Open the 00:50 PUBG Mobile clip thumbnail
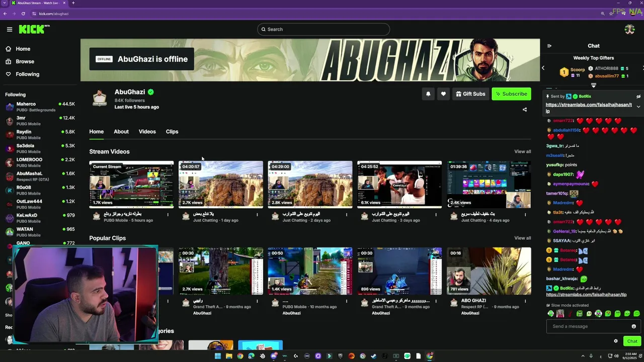The height and width of the screenshot is (362, 644). coord(310,271)
